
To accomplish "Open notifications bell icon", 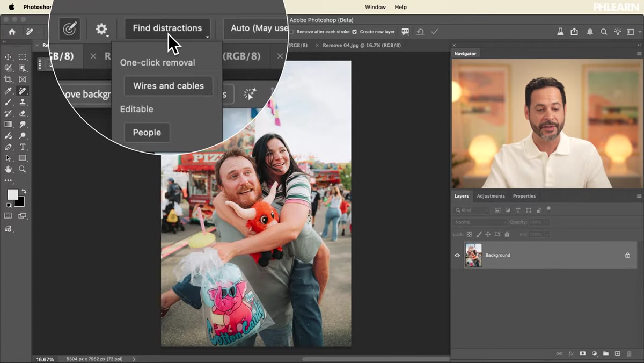I will (x=590, y=32).
